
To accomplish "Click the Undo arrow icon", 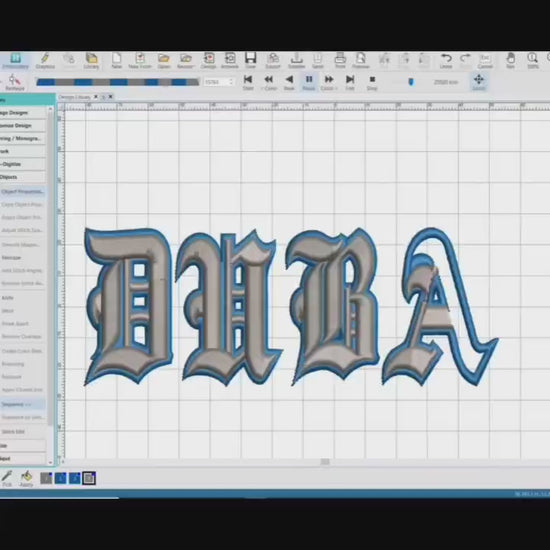I will coord(446,60).
